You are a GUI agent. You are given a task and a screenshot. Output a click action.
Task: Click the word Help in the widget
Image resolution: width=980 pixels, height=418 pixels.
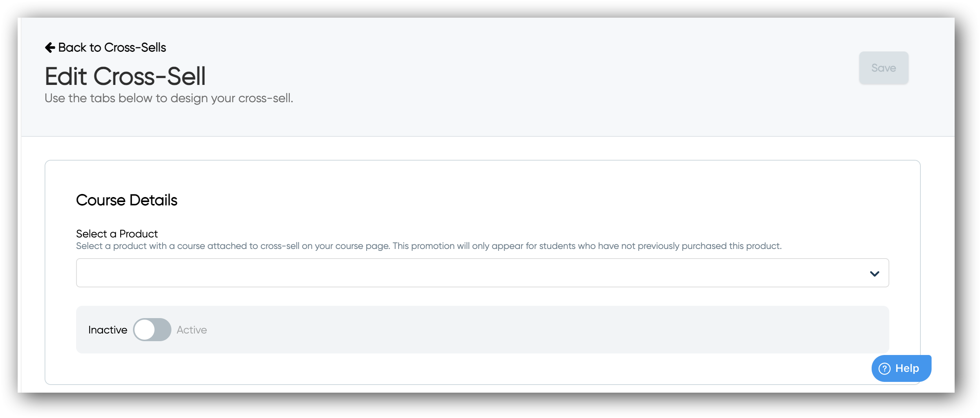pyautogui.click(x=907, y=368)
